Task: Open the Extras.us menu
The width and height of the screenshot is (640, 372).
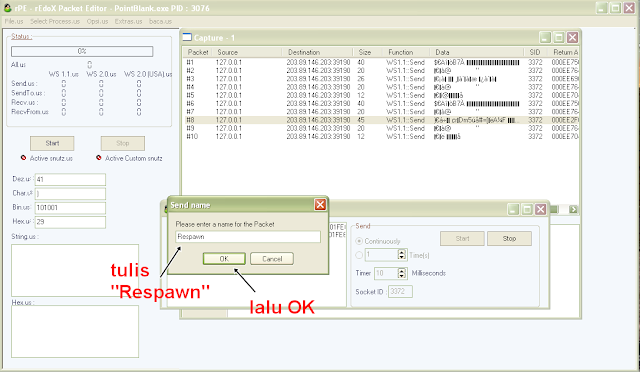Action: (x=128, y=21)
